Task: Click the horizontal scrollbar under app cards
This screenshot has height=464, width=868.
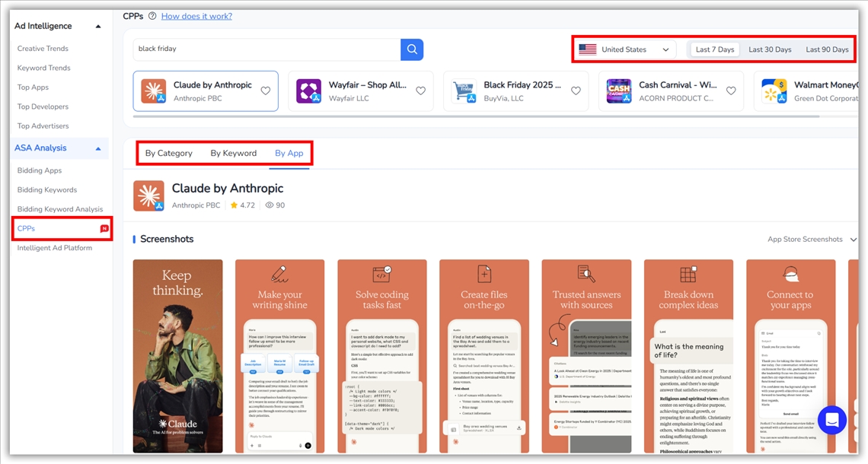Action: 476,116
